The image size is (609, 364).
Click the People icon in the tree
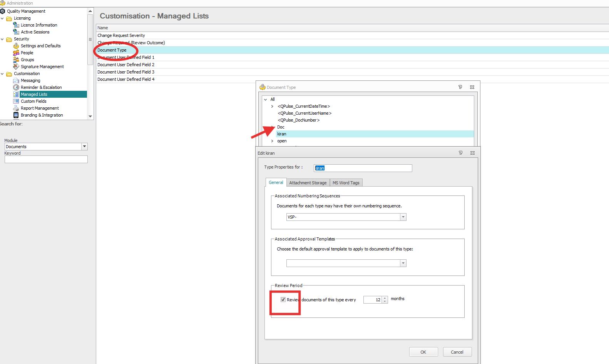tap(16, 53)
